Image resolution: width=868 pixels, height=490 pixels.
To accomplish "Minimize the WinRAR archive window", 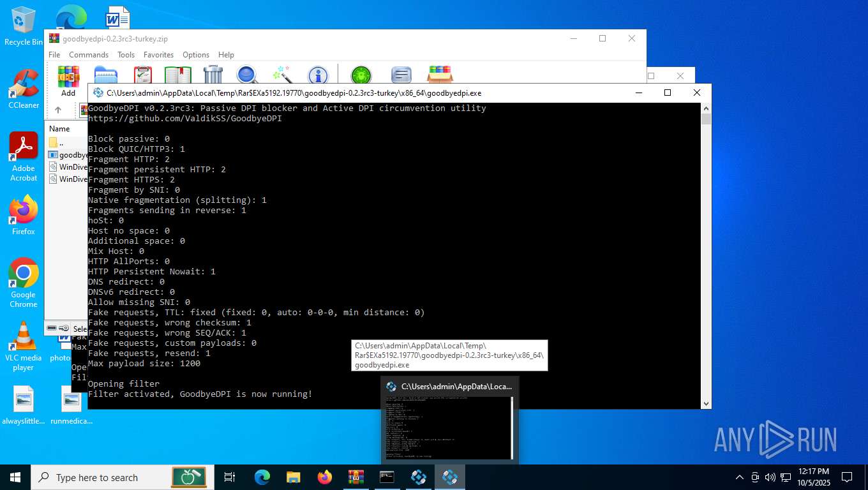I will tap(573, 38).
